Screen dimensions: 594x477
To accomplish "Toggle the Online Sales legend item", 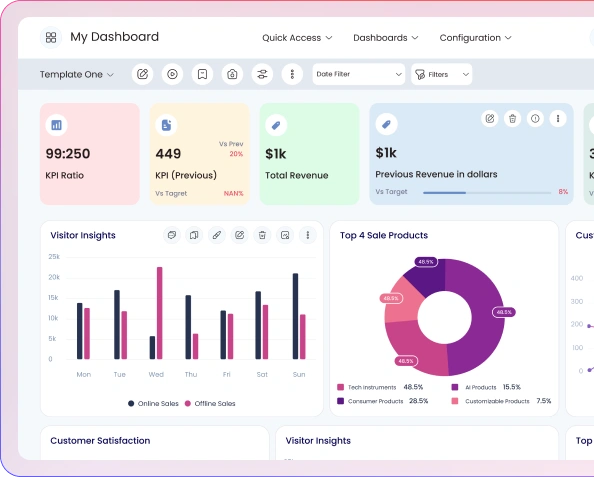I will 153,403.
